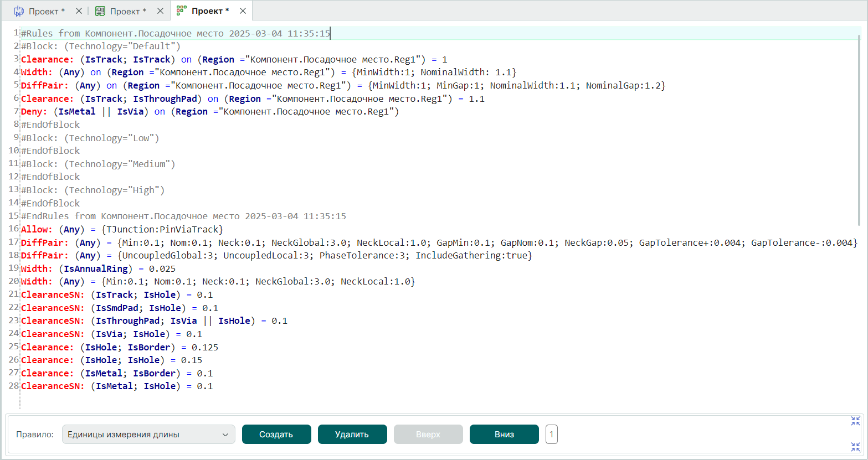The height and width of the screenshot is (460, 868).
Task: Click the greyed-out Вверх button
Action: pos(428,435)
